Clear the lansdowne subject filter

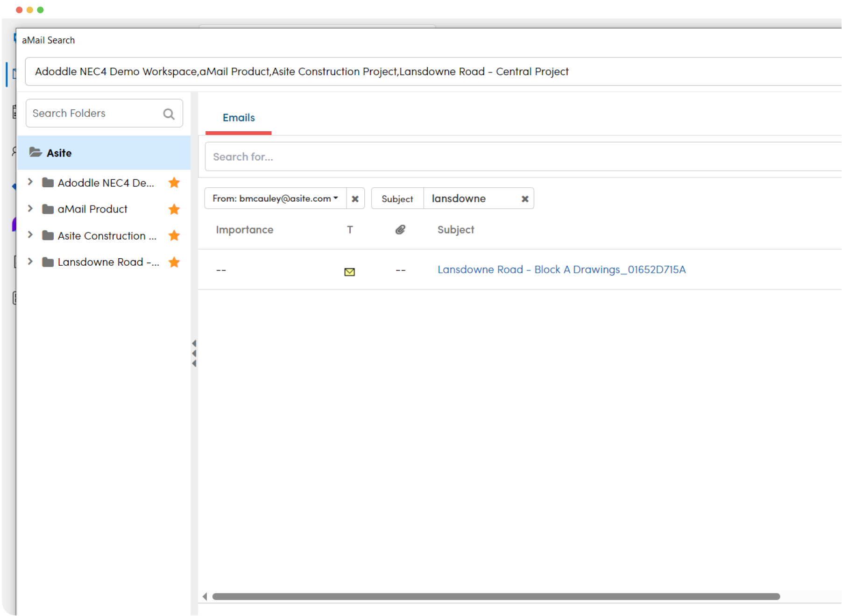click(524, 198)
